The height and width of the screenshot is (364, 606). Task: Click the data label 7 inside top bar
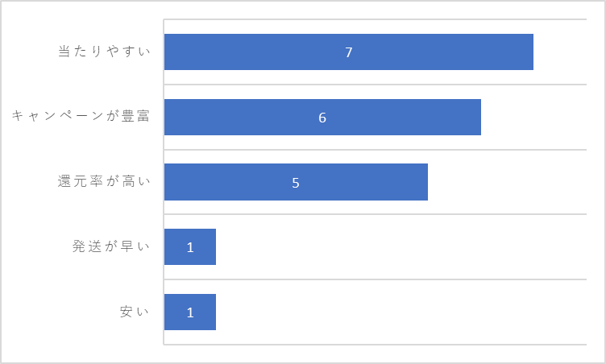349,52
